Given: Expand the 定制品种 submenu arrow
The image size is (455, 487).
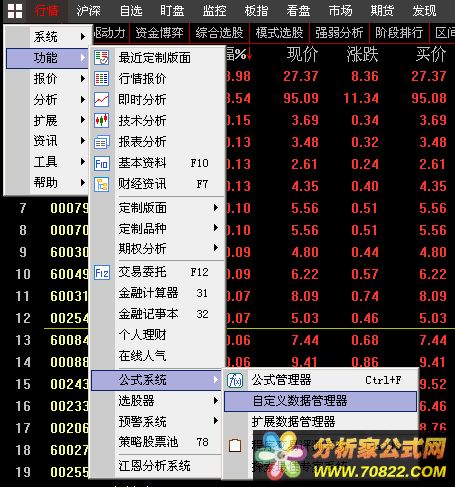Looking at the screenshot, I should 216,228.
